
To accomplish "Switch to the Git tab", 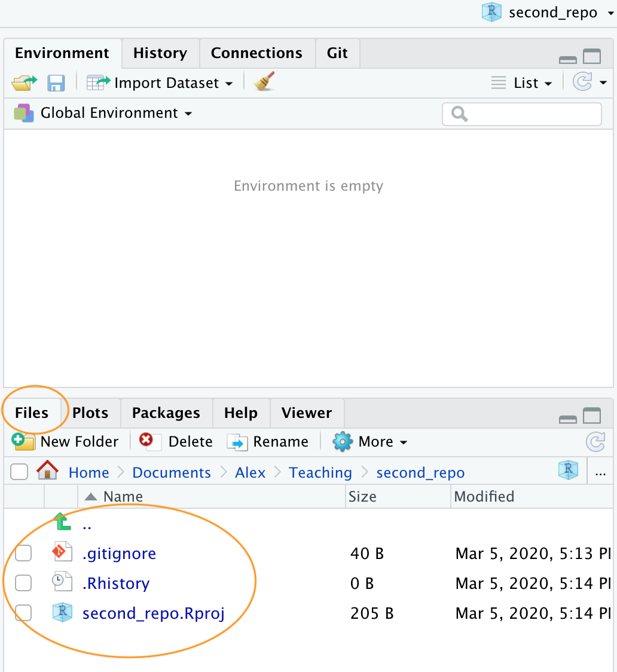I will tap(337, 53).
